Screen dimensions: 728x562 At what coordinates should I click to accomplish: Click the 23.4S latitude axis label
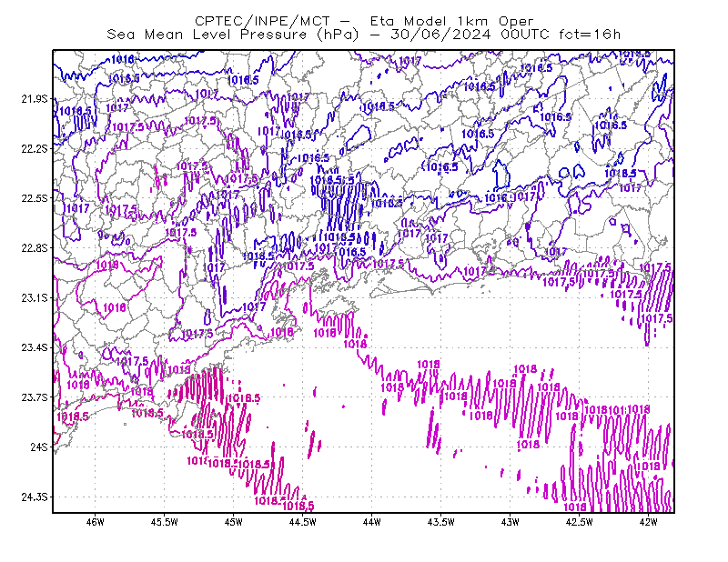coord(35,347)
